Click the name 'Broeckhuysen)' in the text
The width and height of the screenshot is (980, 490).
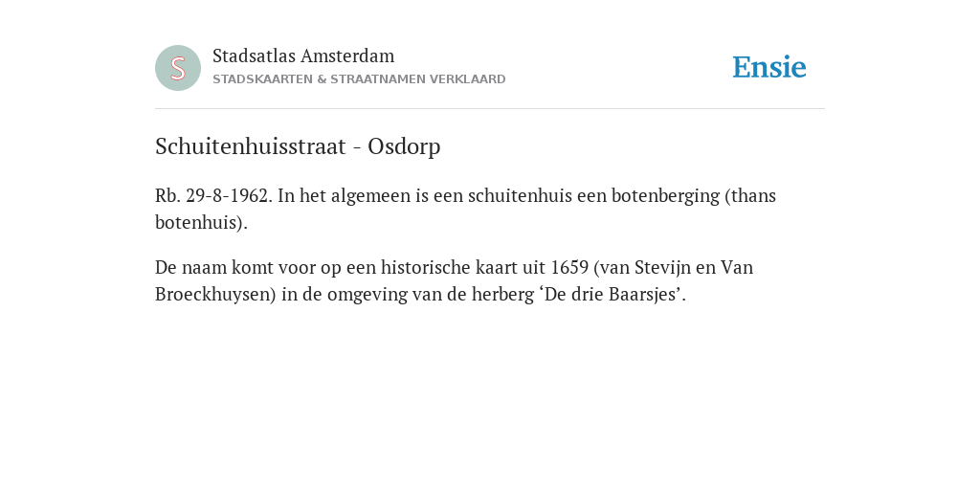point(215,295)
